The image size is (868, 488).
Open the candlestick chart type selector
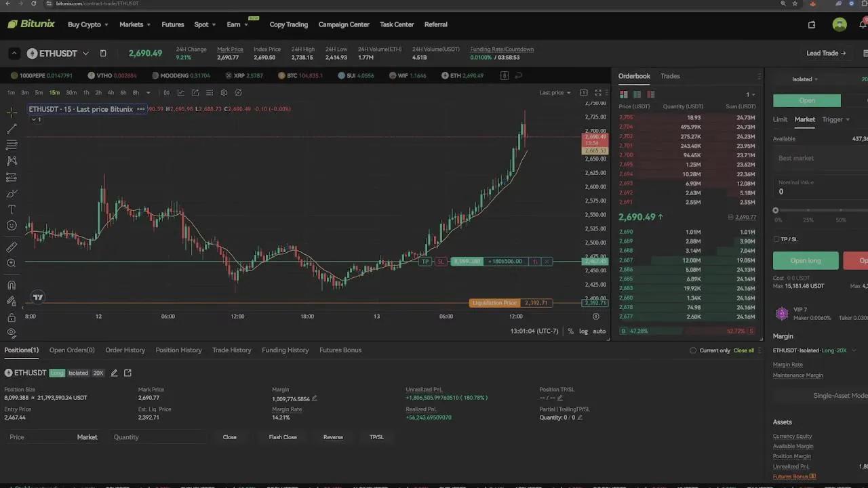(x=166, y=93)
